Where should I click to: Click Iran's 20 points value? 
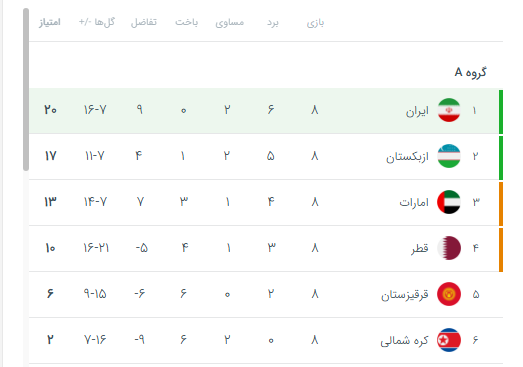50,110
